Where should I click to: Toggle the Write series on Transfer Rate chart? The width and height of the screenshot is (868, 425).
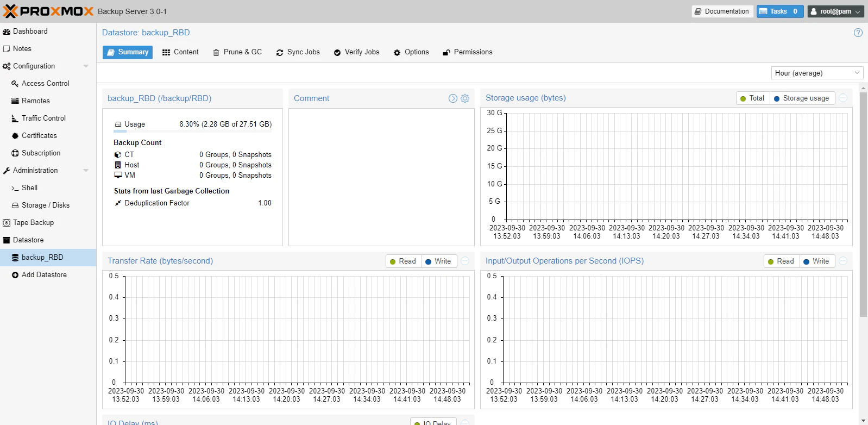coord(438,261)
